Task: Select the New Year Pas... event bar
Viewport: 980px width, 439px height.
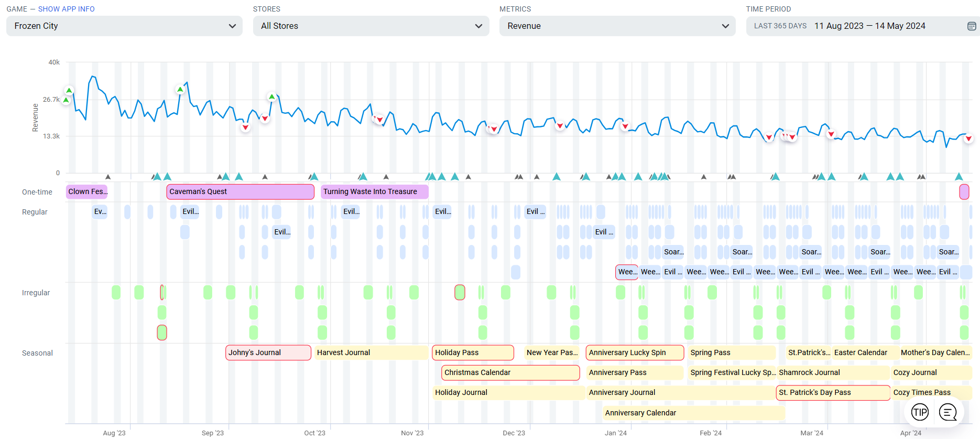Action: click(552, 352)
